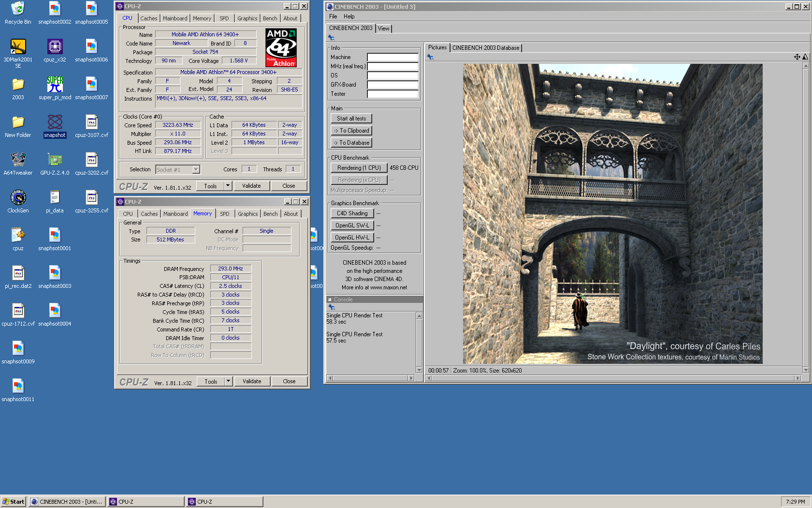Image resolution: width=812 pixels, height=508 pixels.
Task: Open the pi_rec.dat2 desktop file
Action: click(x=18, y=277)
